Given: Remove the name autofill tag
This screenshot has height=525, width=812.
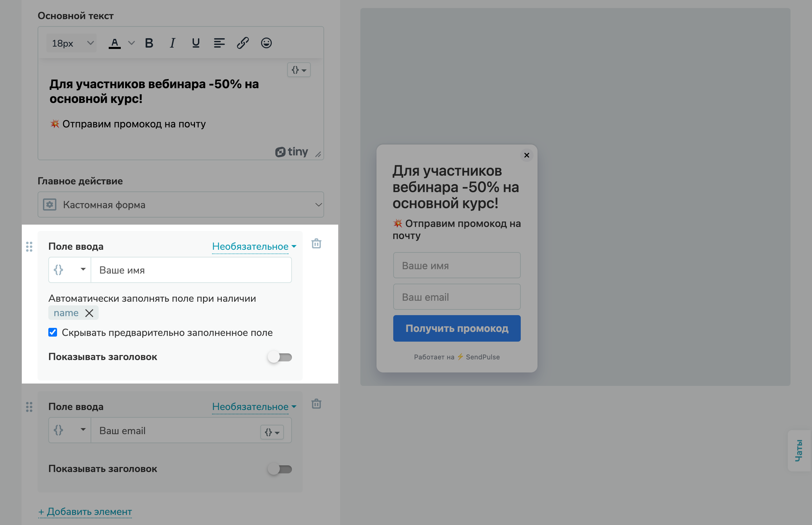Looking at the screenshot, I should click(x=89, y=312).
